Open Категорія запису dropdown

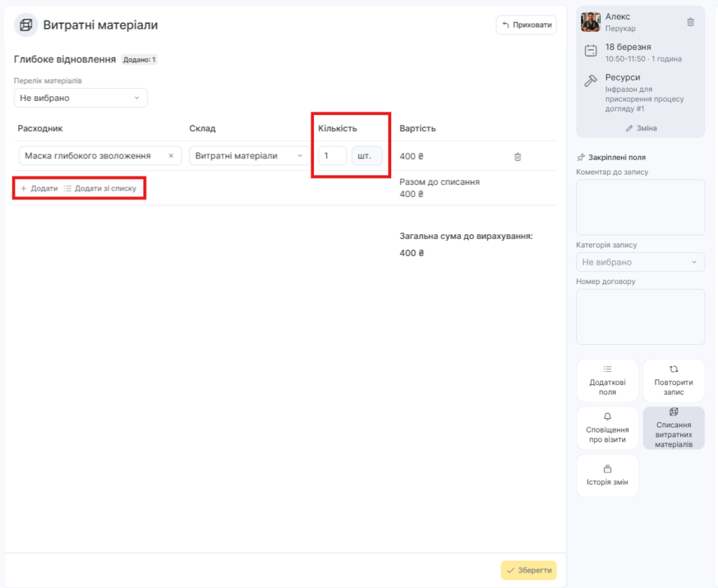(640, 262)
